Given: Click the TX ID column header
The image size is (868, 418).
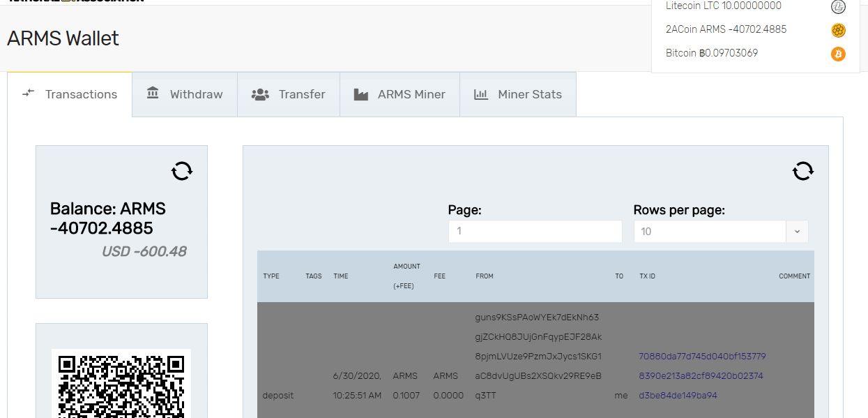Looking at the screenshot, I should click(647, 276).
